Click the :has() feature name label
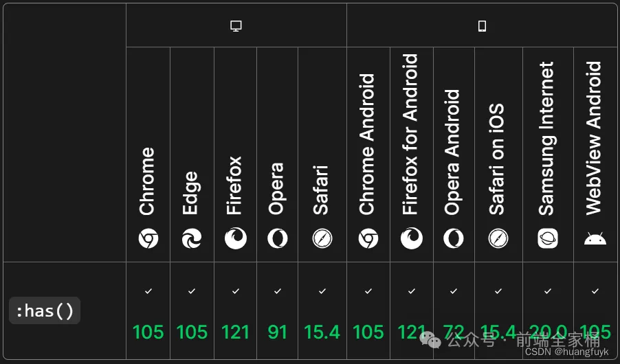Image resolution: width=620 pixels, height=364 pixels. 45,311
